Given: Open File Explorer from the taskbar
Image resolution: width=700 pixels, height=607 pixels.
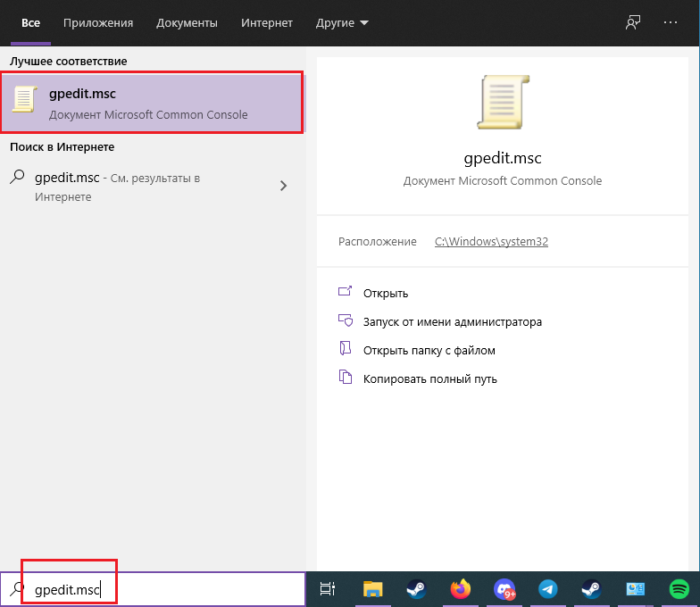Looking at the screenshot, I should [x=373, y=589].
